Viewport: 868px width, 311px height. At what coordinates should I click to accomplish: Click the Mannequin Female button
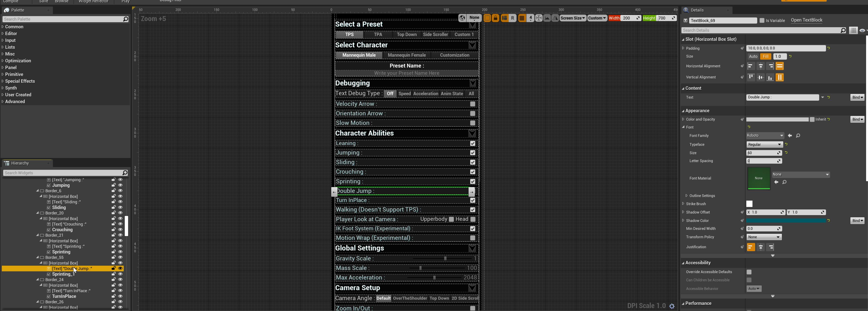tap(407, 55)
